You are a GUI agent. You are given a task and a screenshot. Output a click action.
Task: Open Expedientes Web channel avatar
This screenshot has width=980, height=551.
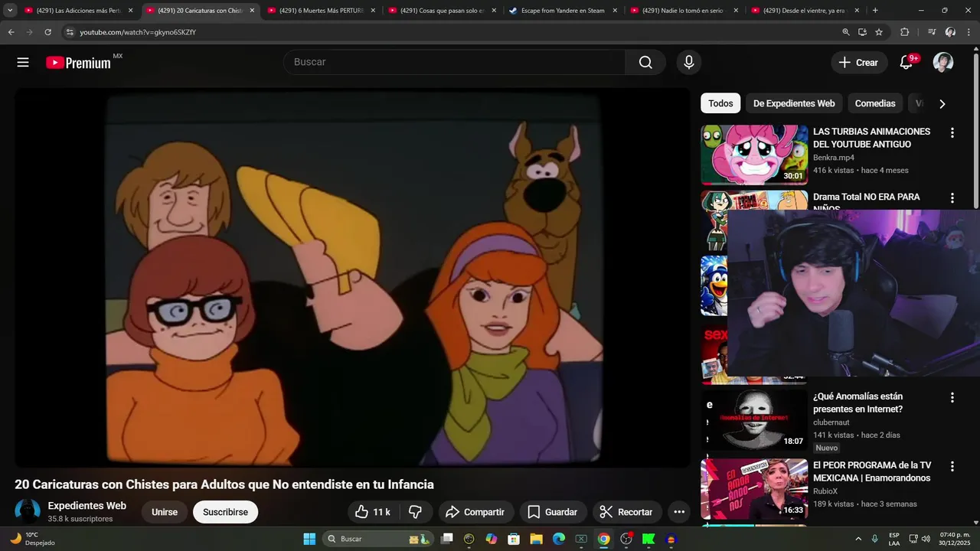(x=28, y=512)
